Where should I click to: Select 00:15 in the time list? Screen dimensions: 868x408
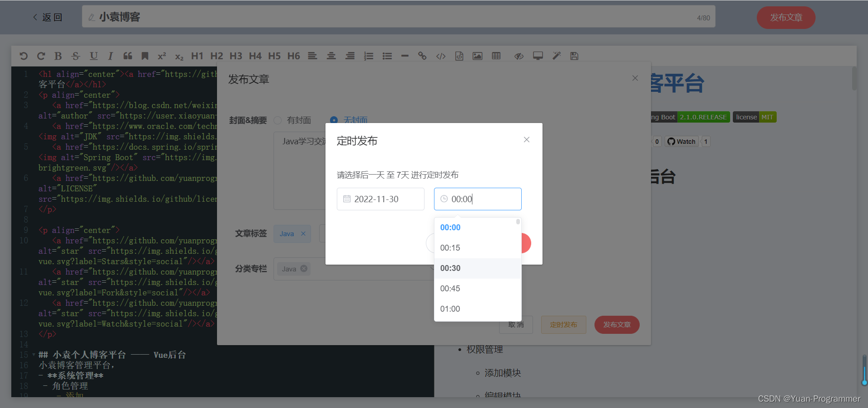pyautogui.click(x=477, y=248)
